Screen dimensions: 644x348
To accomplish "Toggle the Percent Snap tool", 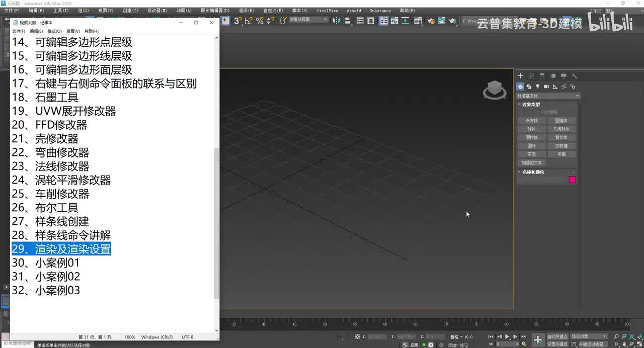I will tap(260, 21).
